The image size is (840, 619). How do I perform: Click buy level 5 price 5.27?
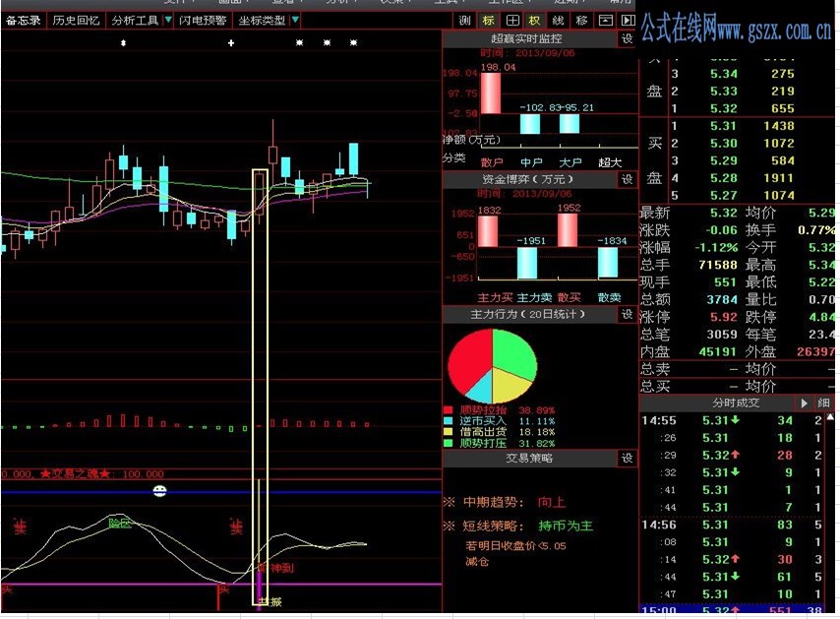pyautogui.click(x=724, y=196)
